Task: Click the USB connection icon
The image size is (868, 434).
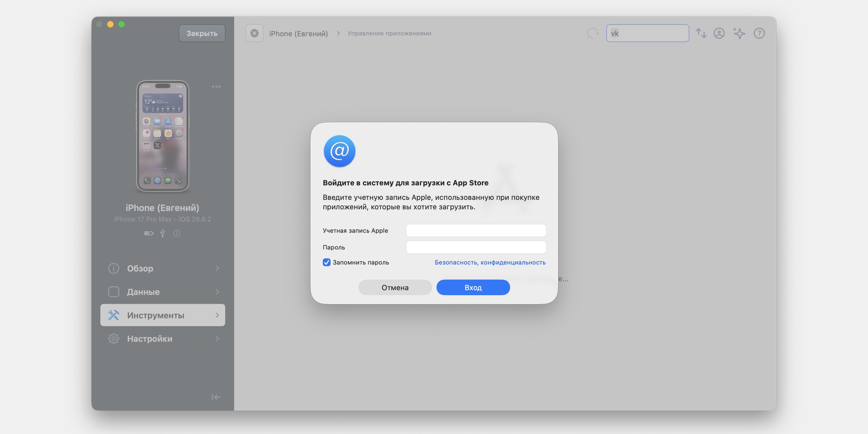Action: [162, 233]
